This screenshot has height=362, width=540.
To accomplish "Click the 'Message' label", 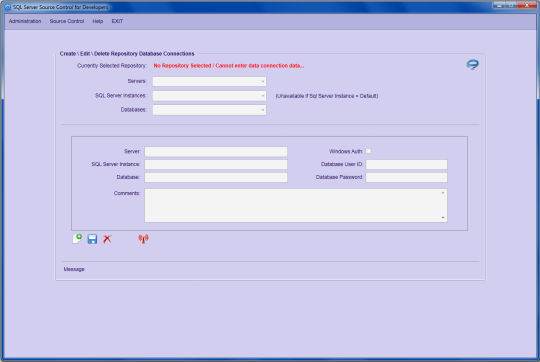I will pyautogui.click(x=74, y=269).
